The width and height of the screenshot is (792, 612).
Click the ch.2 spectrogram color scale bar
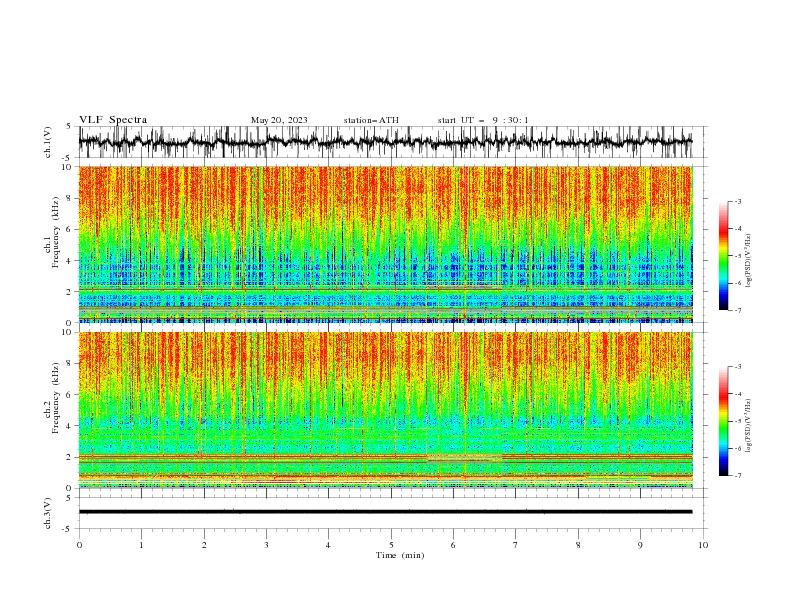click(723, 421)
